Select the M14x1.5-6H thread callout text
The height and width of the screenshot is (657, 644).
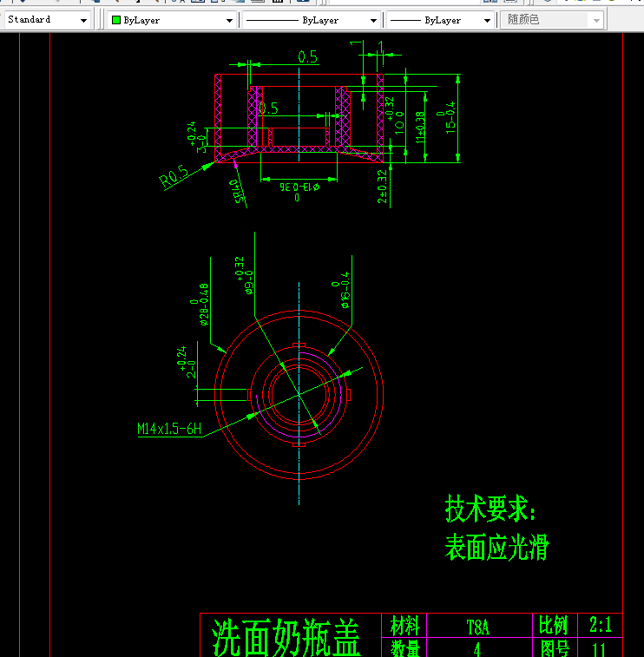point(169,429)
